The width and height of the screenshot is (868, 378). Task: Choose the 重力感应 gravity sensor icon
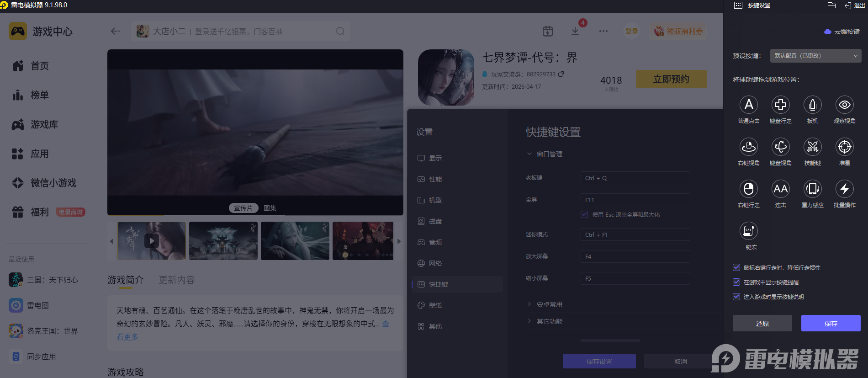[812, 189]
